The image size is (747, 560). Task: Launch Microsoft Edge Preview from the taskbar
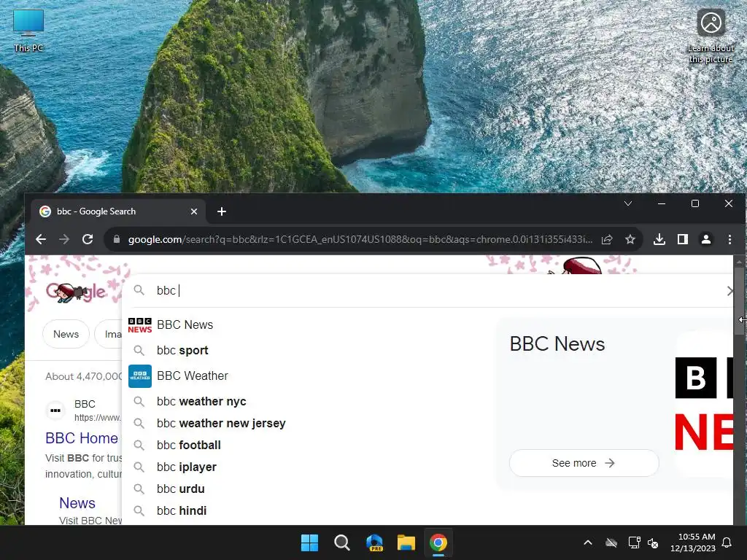click(x=374, y=542)
